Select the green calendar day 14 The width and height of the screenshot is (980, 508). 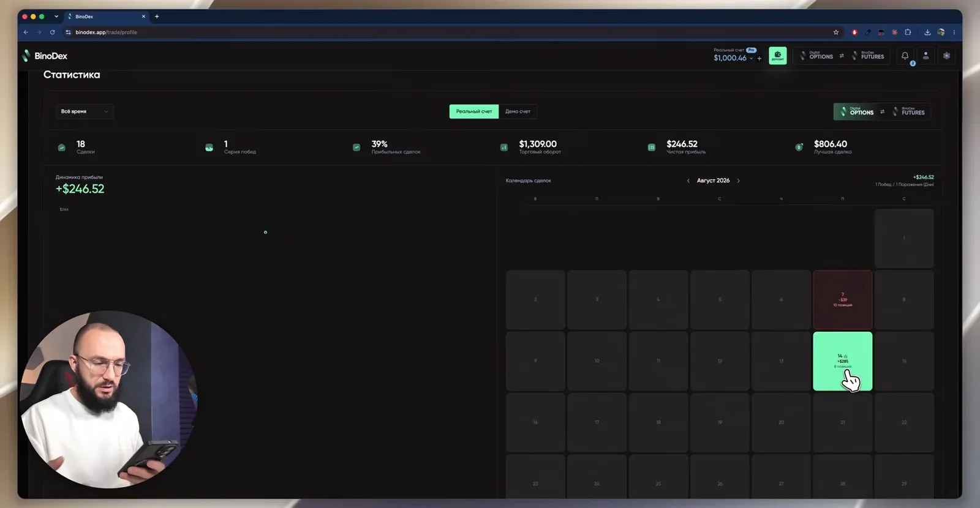[843, 361]
